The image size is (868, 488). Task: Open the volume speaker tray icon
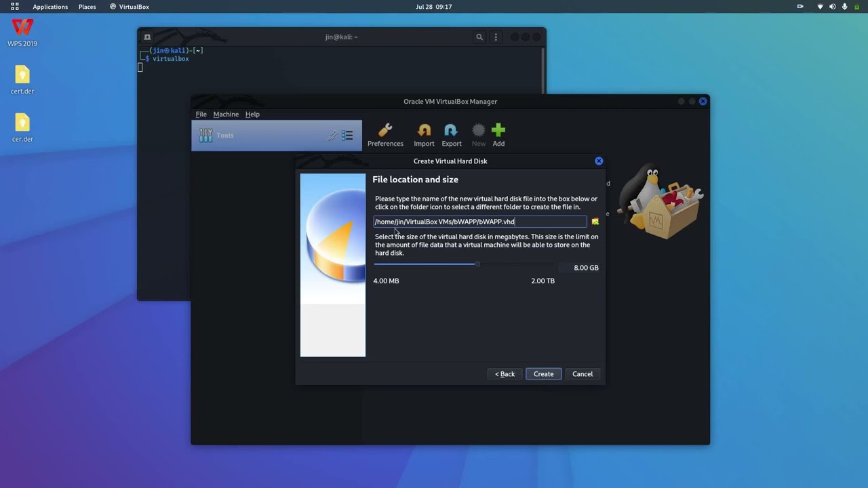coord(832,7)
